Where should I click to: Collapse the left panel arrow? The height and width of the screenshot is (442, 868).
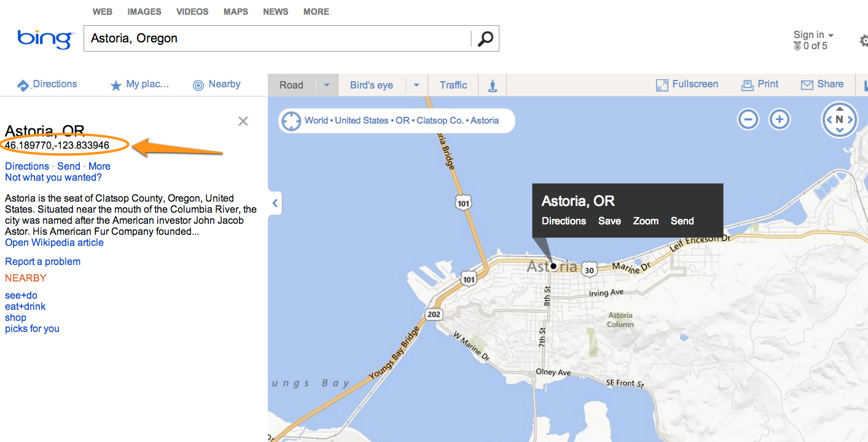click(x=275, y=203)
